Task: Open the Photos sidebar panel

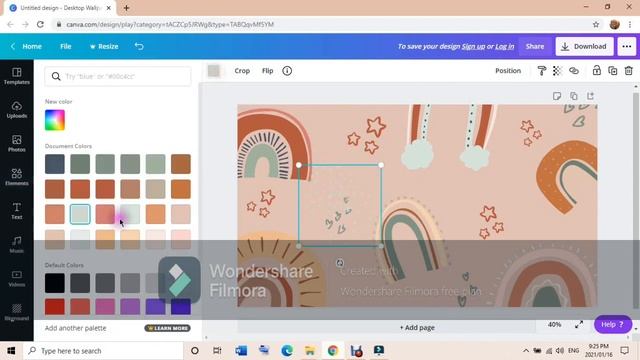Action: pyautogui.click(x=17, y=144)
